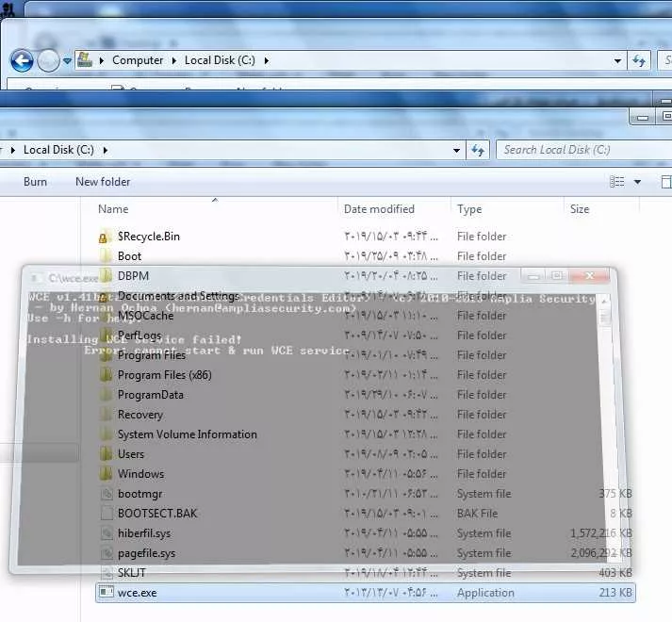
Task: Select the BOOTSECT.BAK file icon
Action: pos(107,514)
